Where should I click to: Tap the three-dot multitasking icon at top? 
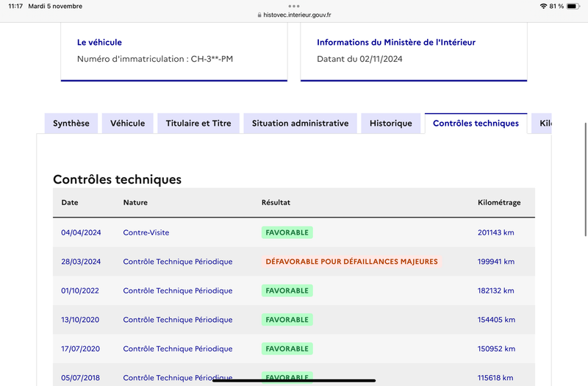[x=294, y=6]
